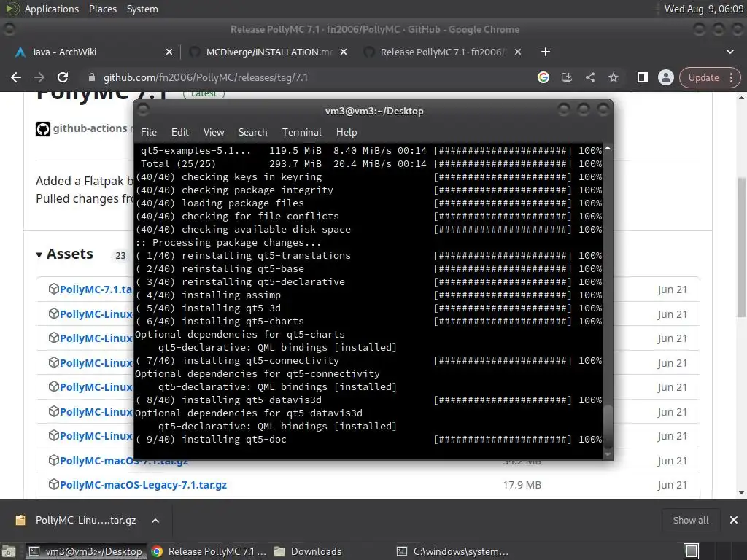Viewport: 747px width, 560px height.
Task: Click Show all downloads button
Action: point(690,521)
